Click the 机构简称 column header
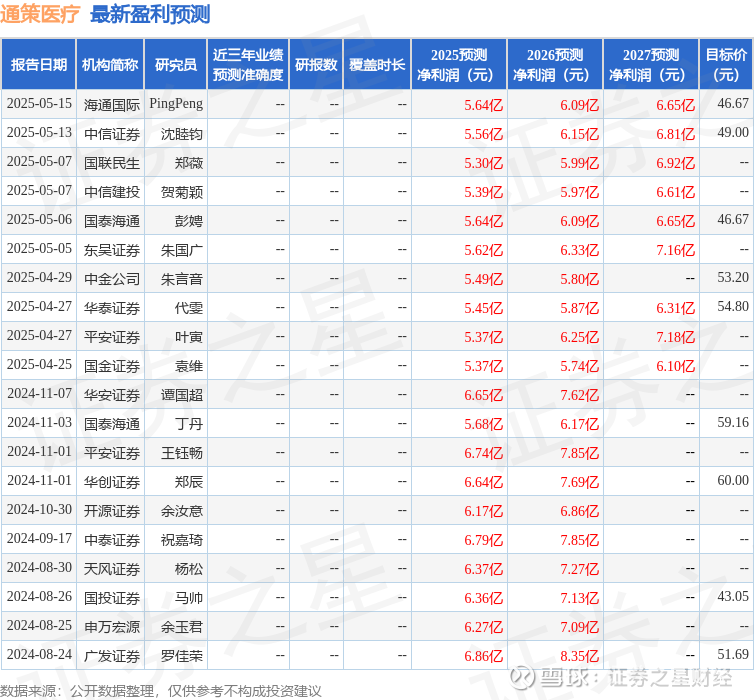This screenshot has height=700, width=754. pyautogui.click(x=110, y=64)
